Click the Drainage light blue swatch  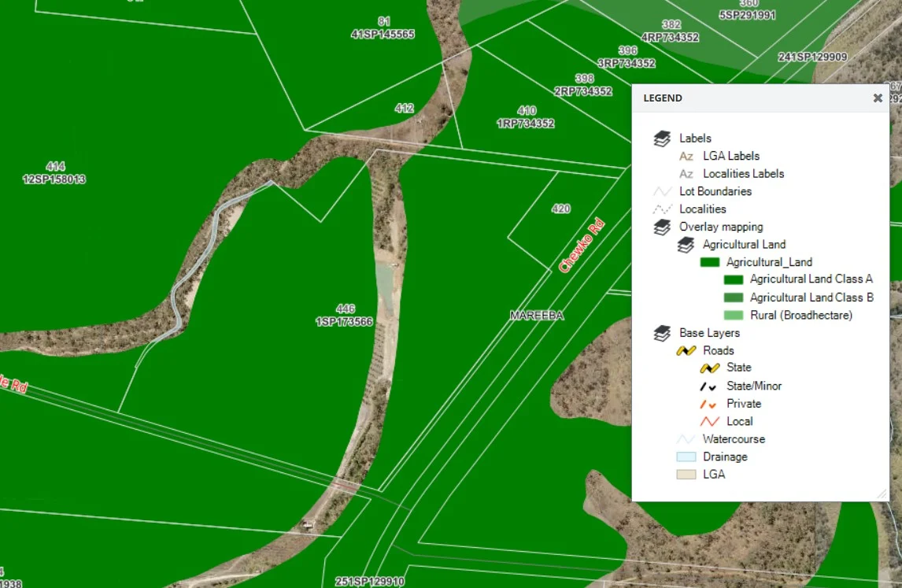click(686, 457)
